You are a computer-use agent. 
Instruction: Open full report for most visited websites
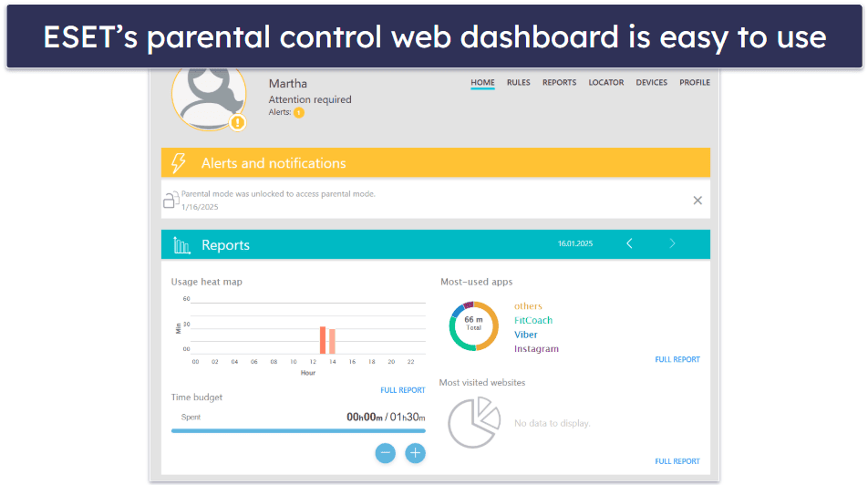677,461
